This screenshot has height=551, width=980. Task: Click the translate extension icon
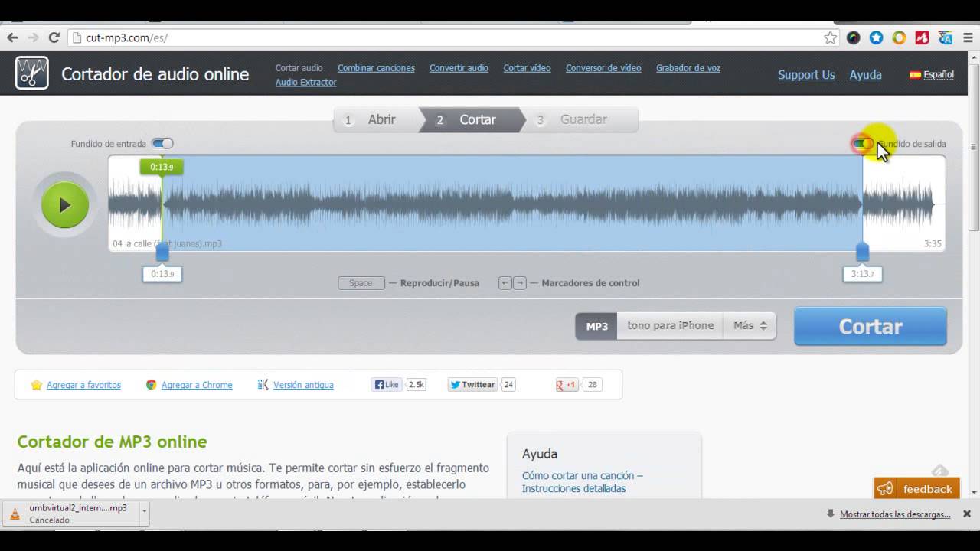[946, 37]
